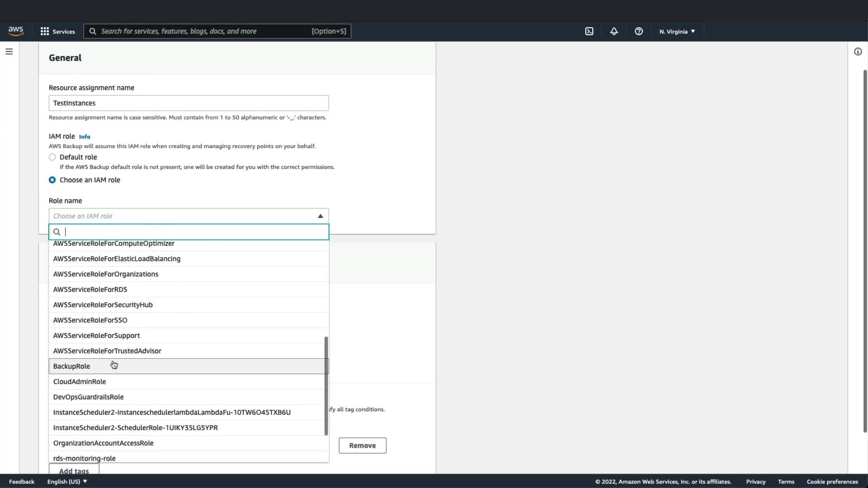
Task: Open the notifications bell
Action: [614, 31]
